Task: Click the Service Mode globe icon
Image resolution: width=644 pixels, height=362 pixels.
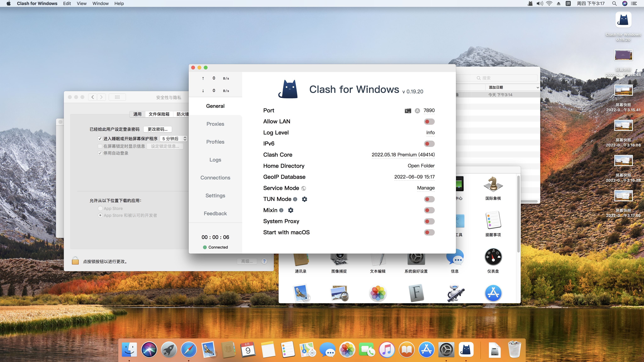Action: [x=303, y=188]
